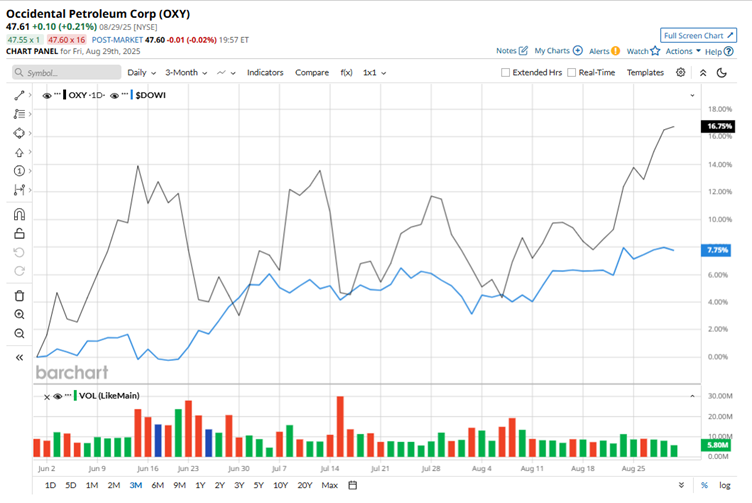Toggle $DOWI series visibility eye
752x503 pixels.
pos(114,95)
